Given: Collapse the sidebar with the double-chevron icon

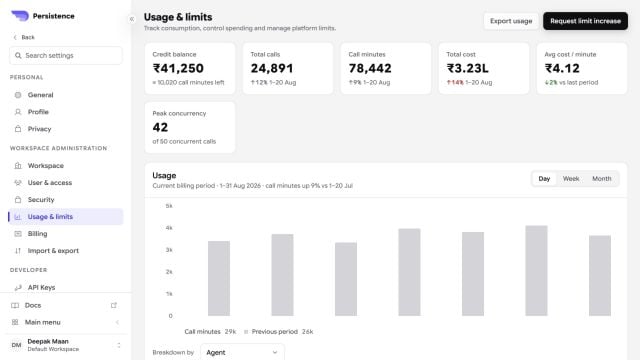Looking at the screenshot, I should 132,19.
